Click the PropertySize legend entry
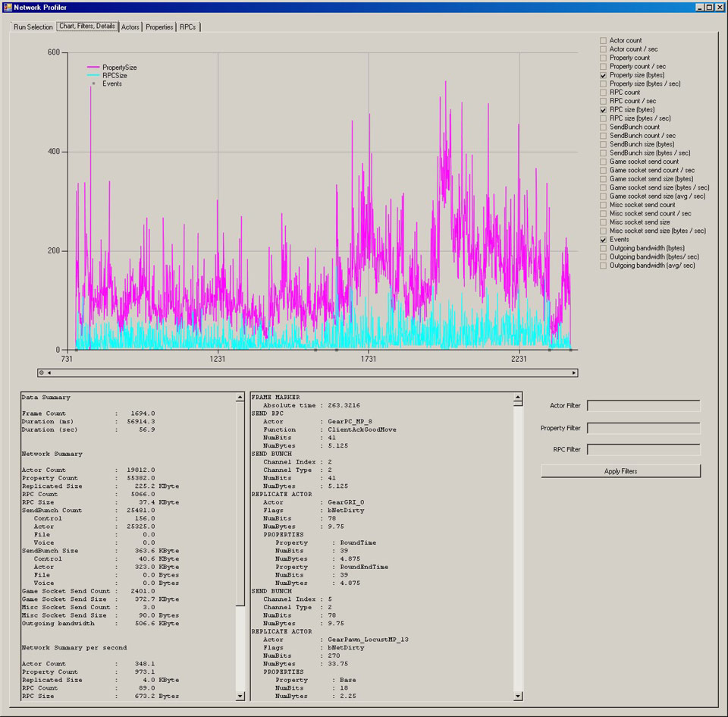This screenshot has height=717, width=728. pos(119,68)
